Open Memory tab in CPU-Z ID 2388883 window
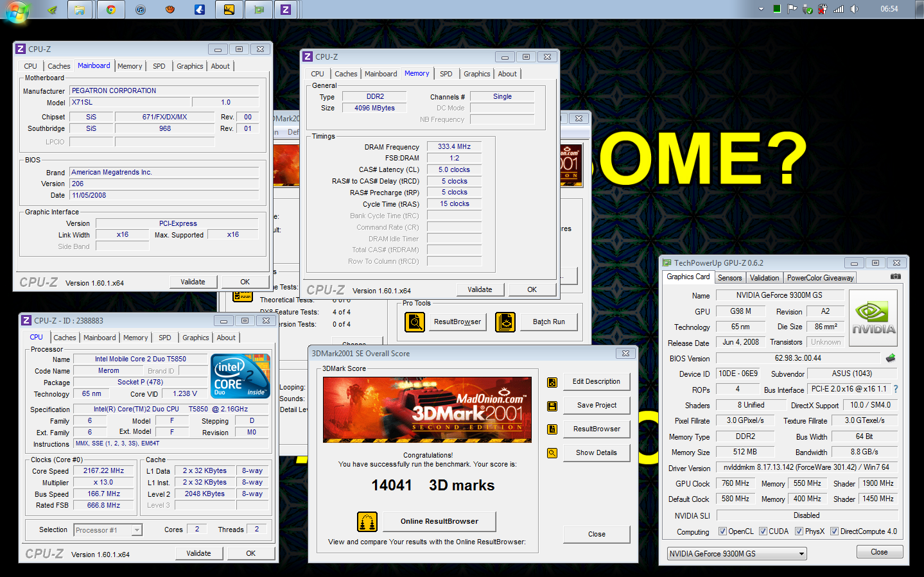924x577 pixels. coord(135,338)
